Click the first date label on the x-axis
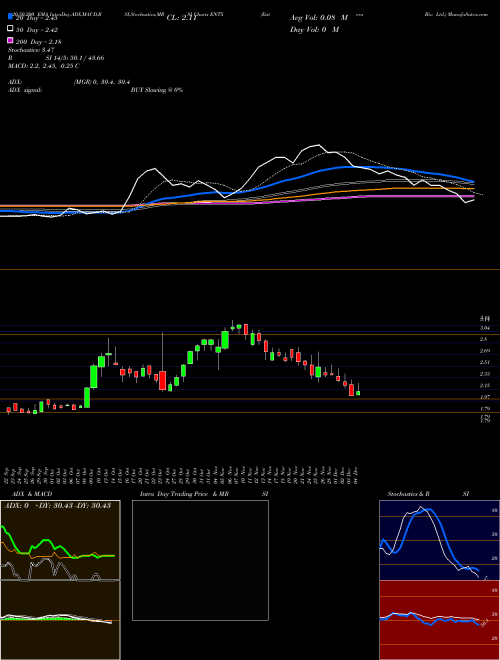 (x=8, y=475)
